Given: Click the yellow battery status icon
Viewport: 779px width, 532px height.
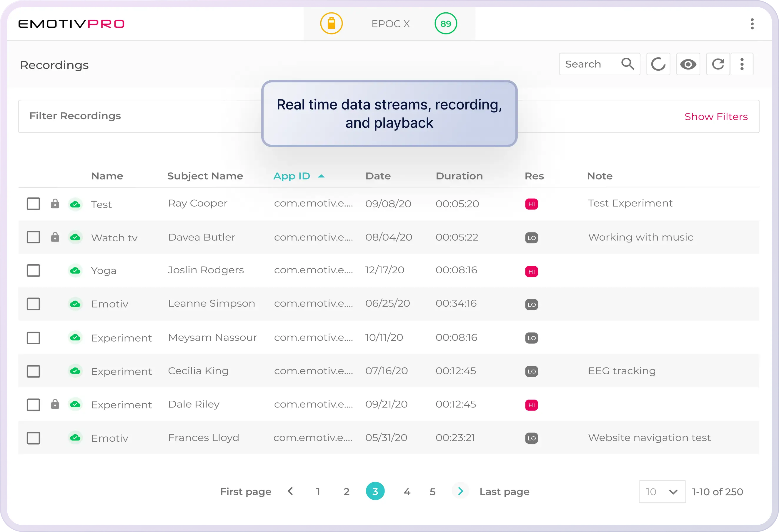Looking at the screenshot, I should tap(331, 24).
